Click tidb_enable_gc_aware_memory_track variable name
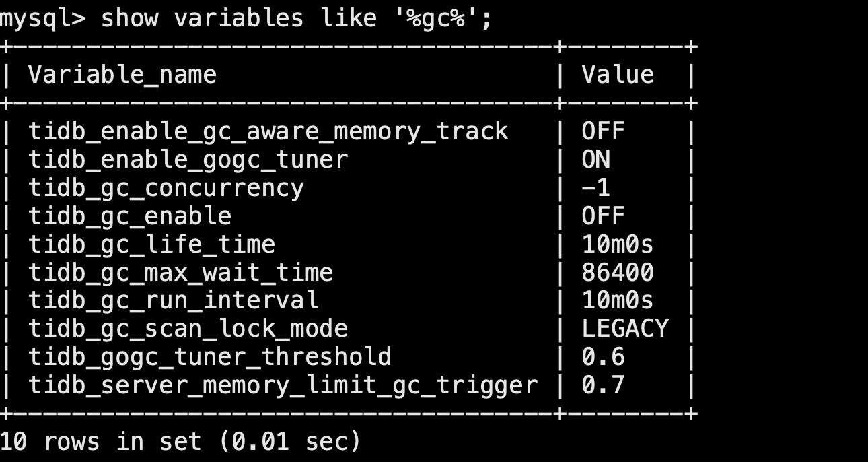 [268, 131]
